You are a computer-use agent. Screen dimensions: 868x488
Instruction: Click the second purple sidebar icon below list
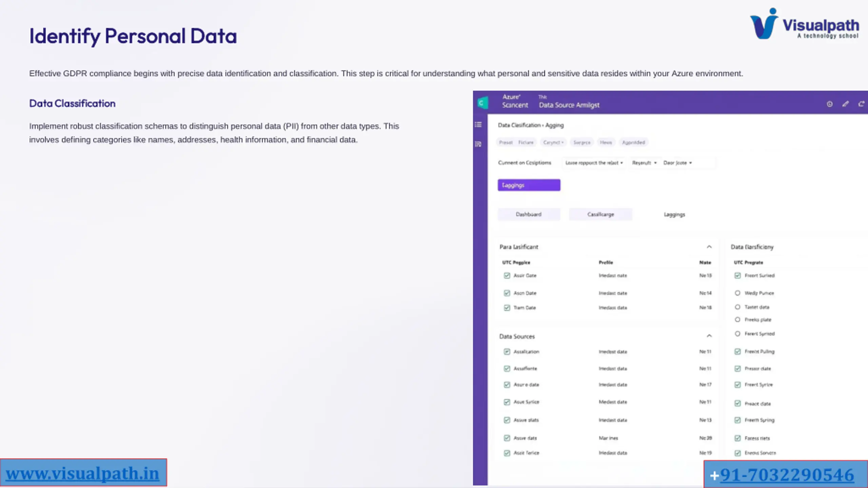[478, 144]
